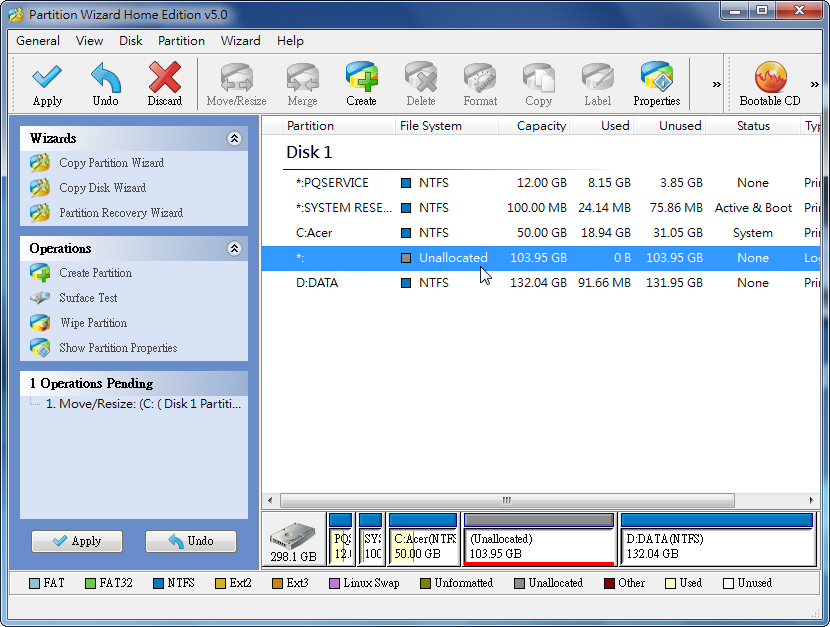Choose Create Partition in Operations panel
This screenshot has height=627, width=830.
(95, 273)
